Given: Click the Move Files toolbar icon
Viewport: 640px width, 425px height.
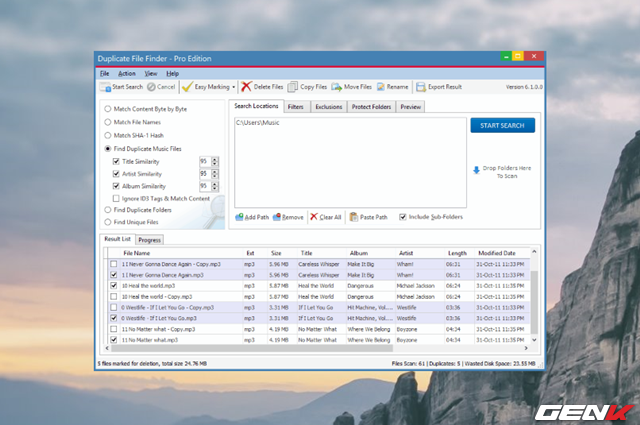Looking at the screenshot, I should point(337,87).
